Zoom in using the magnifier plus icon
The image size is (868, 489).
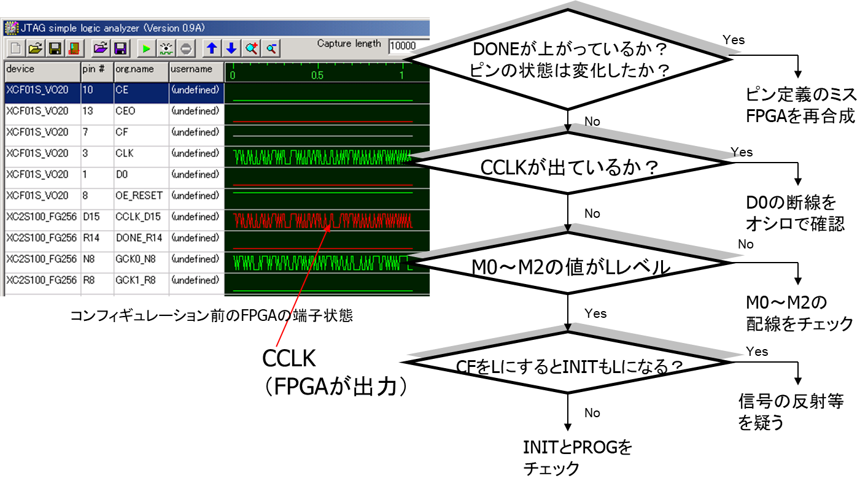click(x=251, y=48)
